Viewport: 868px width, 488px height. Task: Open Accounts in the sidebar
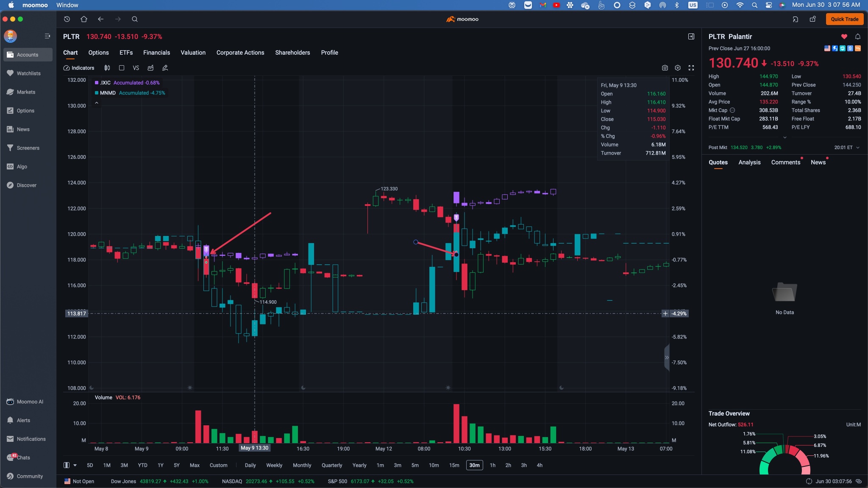28,55
